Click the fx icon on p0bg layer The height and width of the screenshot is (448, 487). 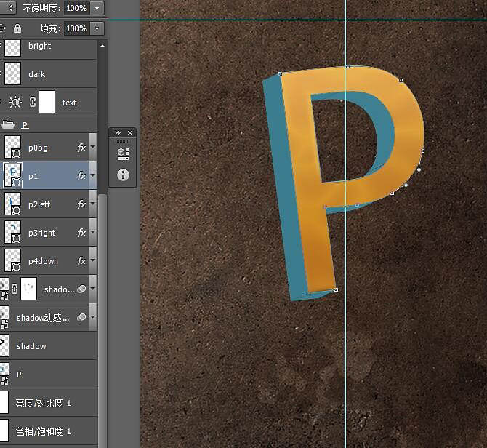(81, 148)
